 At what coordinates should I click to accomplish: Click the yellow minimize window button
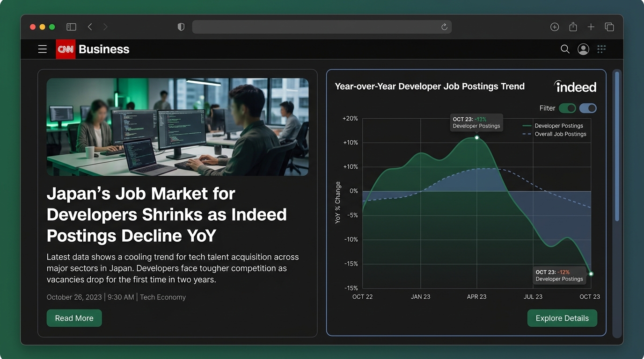coord(43,27)
